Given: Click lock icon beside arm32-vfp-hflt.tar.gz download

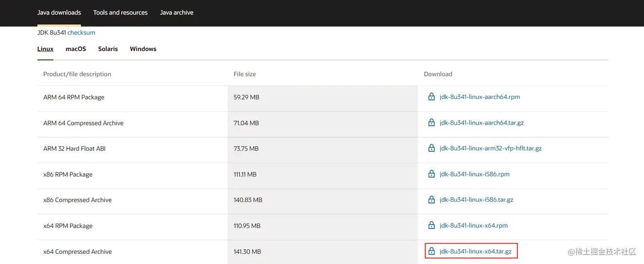Looking at the screenshot, I should click(x=431, y=148).
